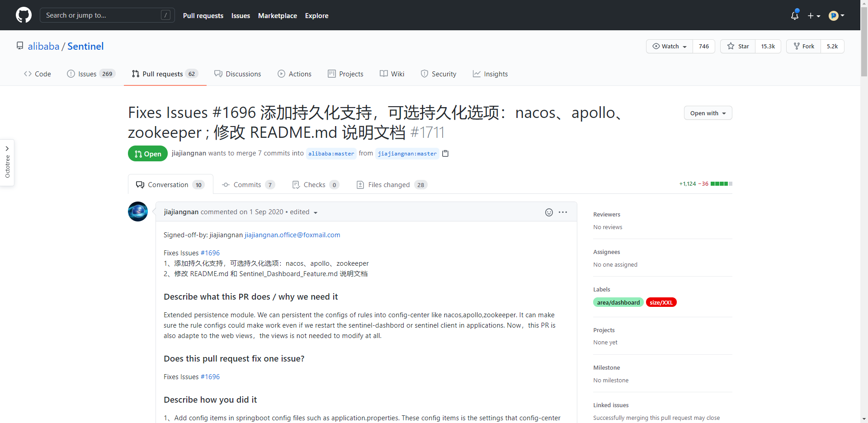Focus the 'Search or jump to' field
The width and height of the screenshot is (868, 423).
[102, 15]
